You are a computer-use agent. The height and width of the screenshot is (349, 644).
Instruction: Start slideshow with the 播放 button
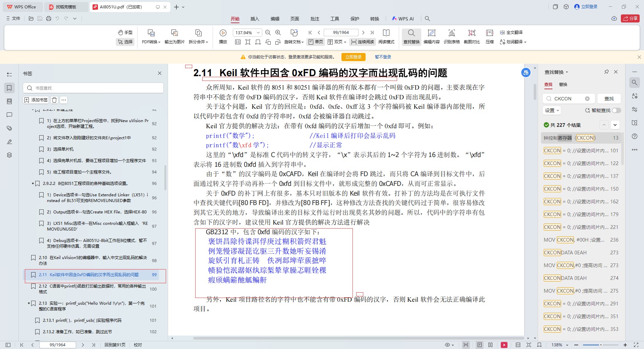coord(223,36)
